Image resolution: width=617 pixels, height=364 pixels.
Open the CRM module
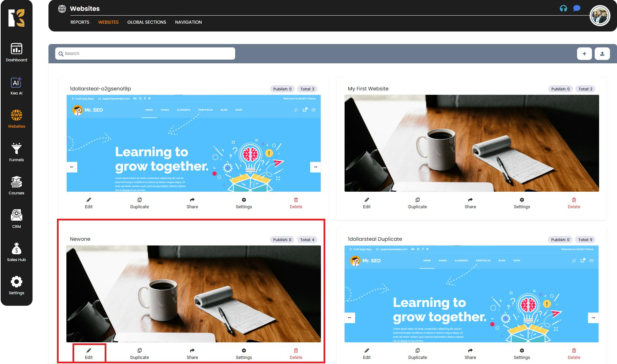(16, 219)
